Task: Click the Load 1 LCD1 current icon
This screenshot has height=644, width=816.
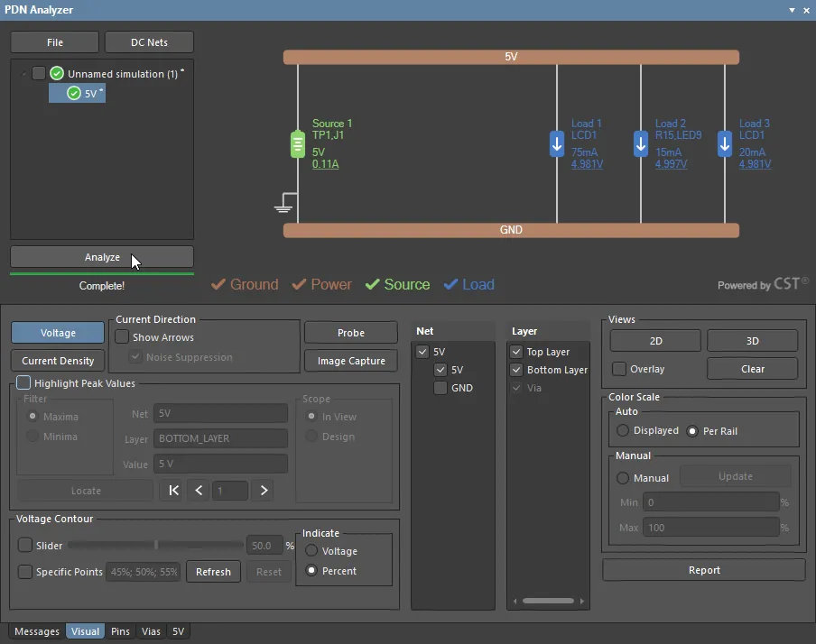Action: [x=557, y=144]
